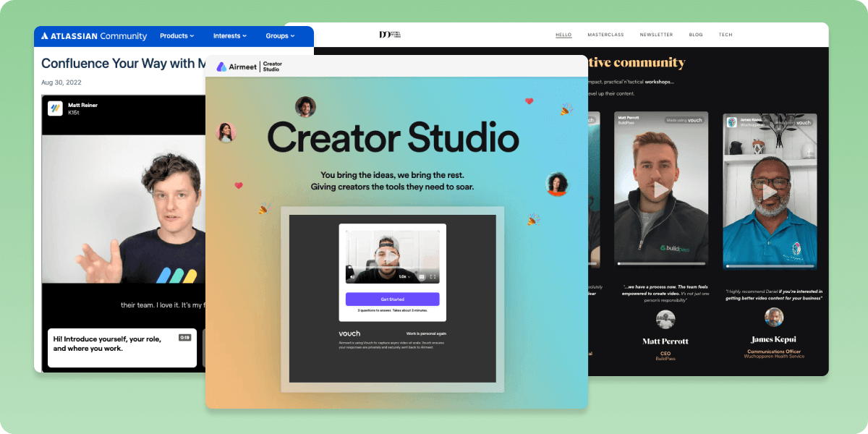The image size is (868, 434).
Task: Click the Matt Perrott name heading
Action: pyautogui.click(x=665, y=341)
